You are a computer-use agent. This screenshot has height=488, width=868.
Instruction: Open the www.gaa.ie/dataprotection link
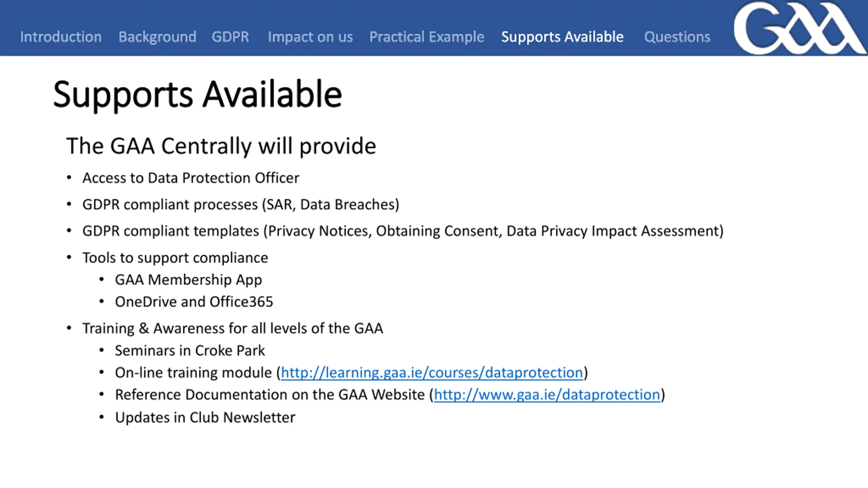[x=547, y=395]
